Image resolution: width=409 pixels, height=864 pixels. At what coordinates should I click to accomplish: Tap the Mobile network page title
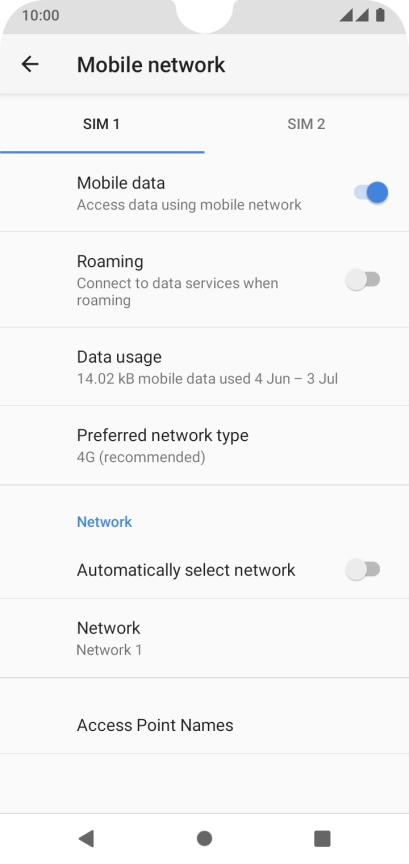tap(151, 64)
